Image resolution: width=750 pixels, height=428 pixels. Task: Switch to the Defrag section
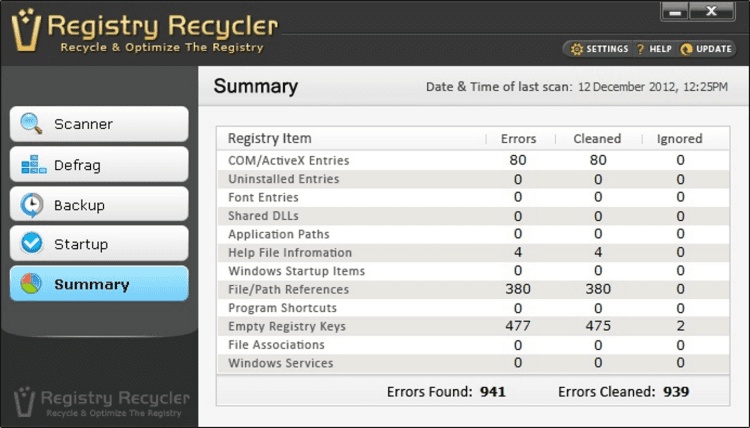click(99, 165)
